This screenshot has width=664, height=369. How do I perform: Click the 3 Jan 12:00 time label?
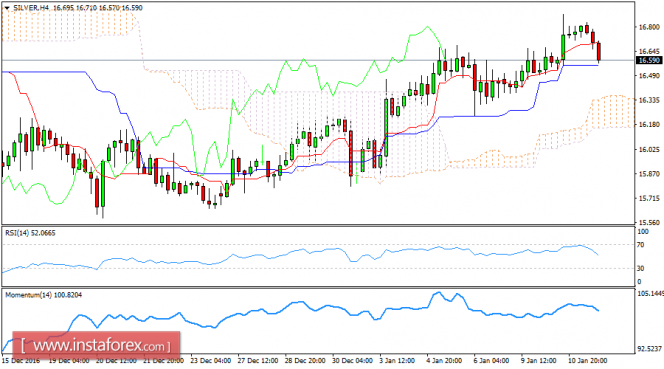(398, 361)
